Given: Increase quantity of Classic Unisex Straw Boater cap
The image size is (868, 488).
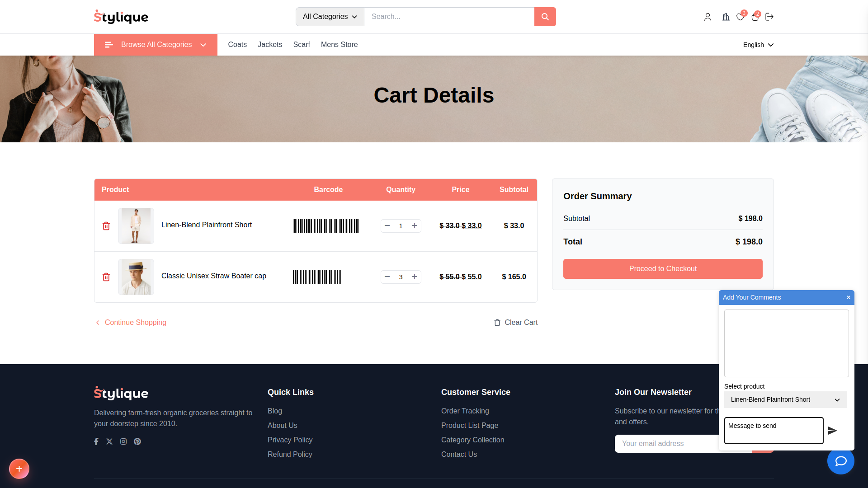Looking at the screenshot, I should (x=415, y=277).
